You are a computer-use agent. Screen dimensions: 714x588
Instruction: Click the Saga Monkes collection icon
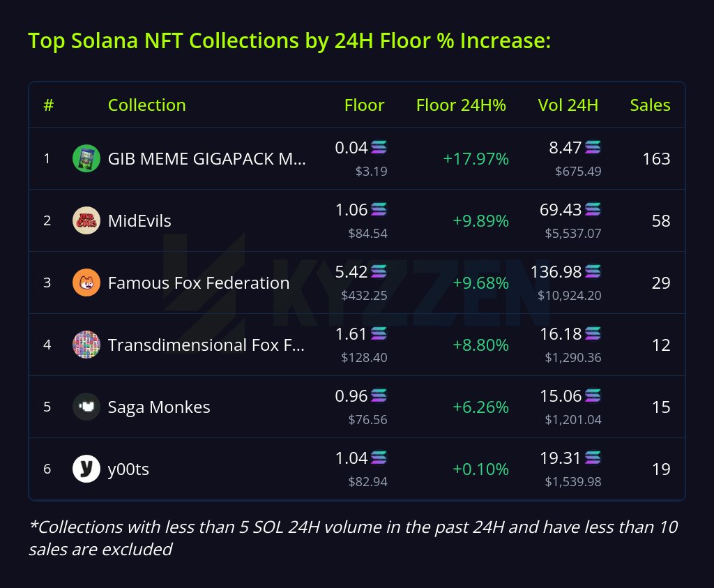(86, 407)
